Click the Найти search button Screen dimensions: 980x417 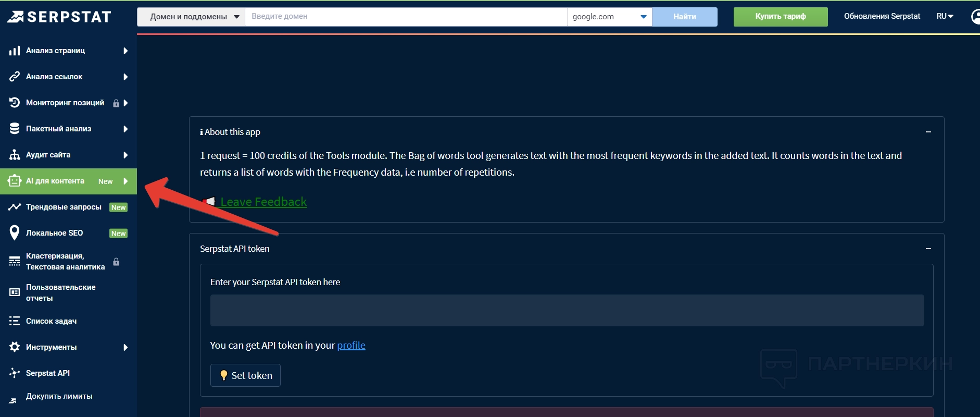point(685,17)
